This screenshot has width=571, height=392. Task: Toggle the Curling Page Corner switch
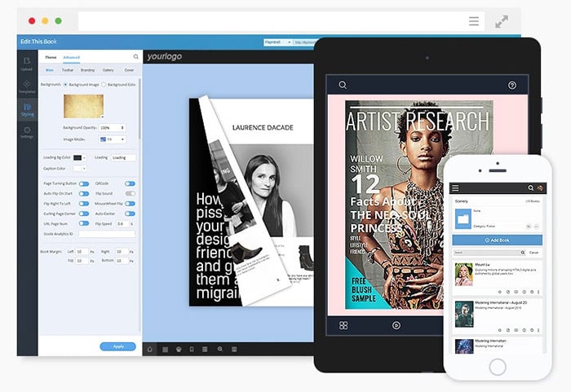click(x=84, y=214)
